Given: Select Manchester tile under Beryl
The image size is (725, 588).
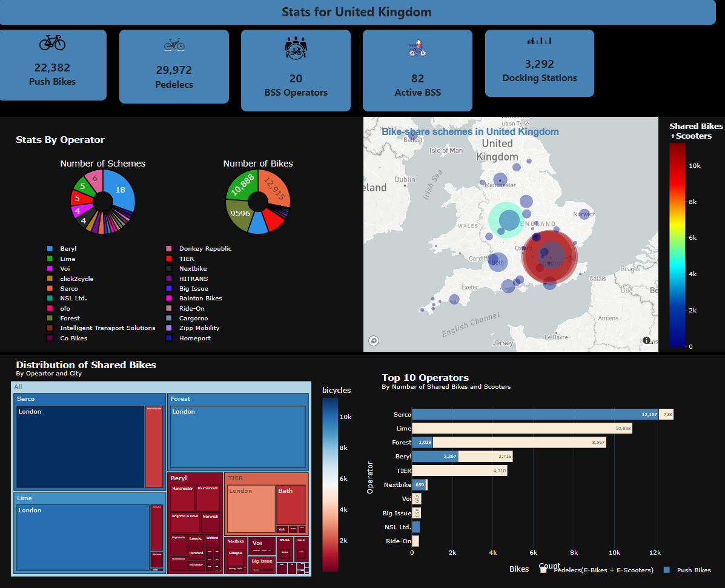Looking at the screenshot, I should pos(183,498).
